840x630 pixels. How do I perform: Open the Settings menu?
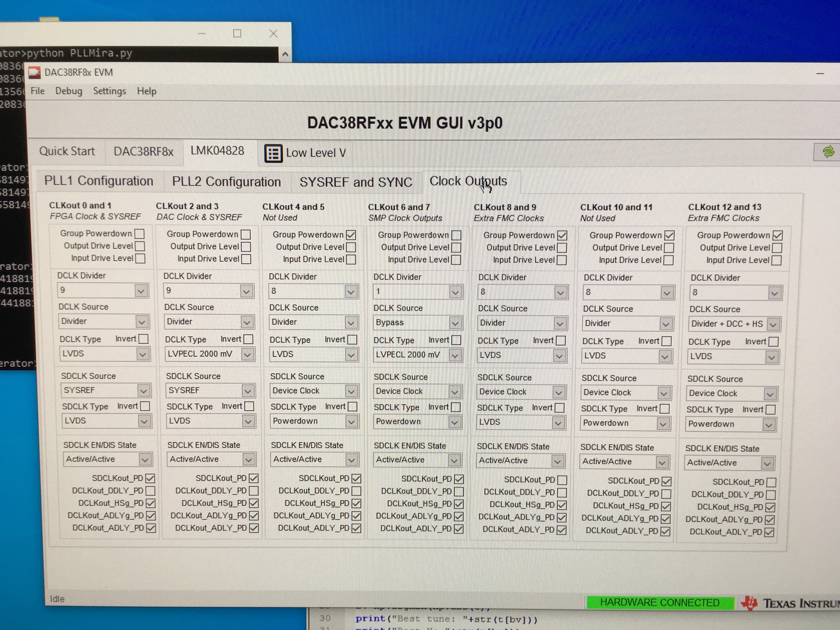point(110,91)
